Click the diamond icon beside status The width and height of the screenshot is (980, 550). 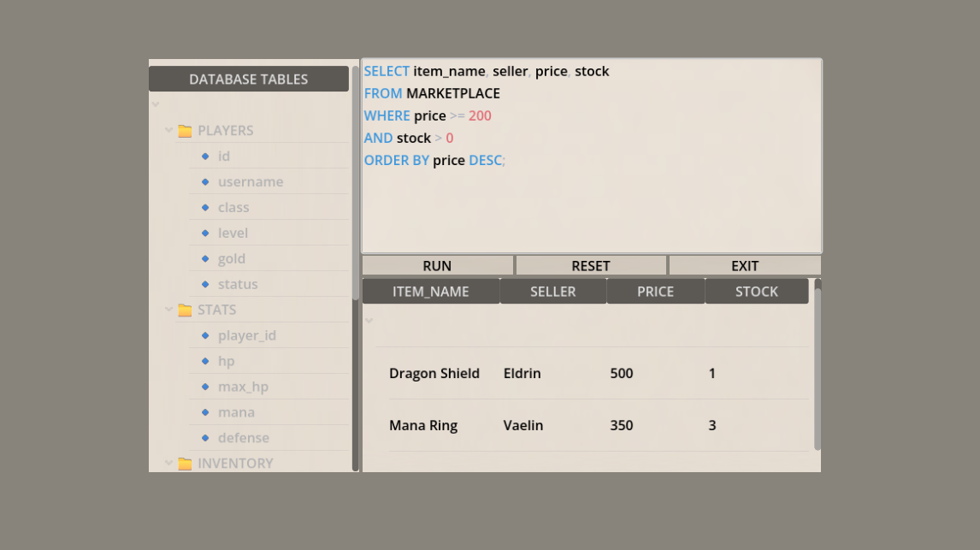(x=205, y=284)
